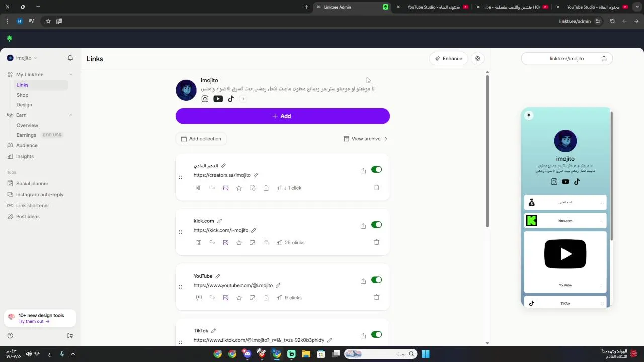Edit the creators.sa/imojito URL
The width and height of the screenshot is (644, 362).
pyautogui.click(x=256, y=175)
